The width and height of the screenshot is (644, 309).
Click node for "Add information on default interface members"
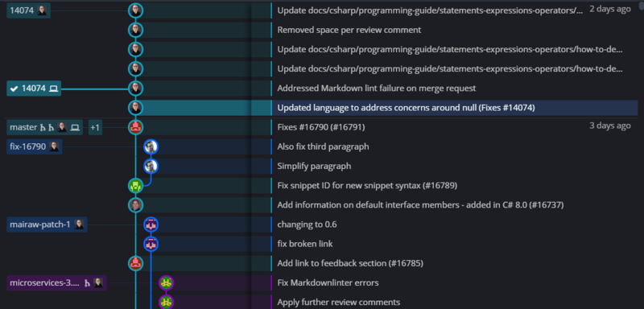135,204
